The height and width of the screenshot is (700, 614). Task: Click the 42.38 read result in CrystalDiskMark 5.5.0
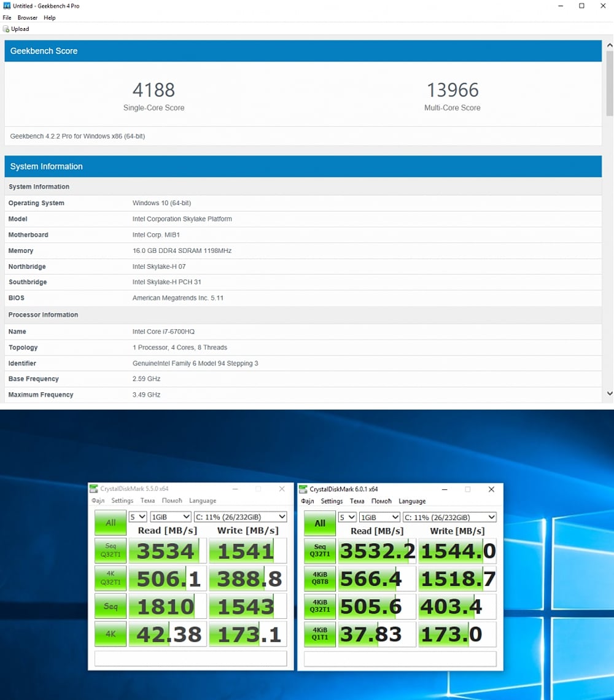point(168,634)
